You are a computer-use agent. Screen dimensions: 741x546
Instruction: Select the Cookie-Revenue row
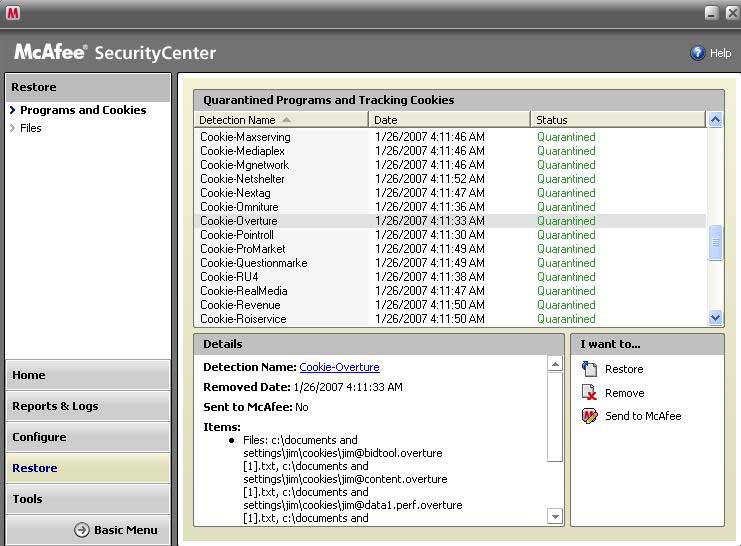point(450,305)
